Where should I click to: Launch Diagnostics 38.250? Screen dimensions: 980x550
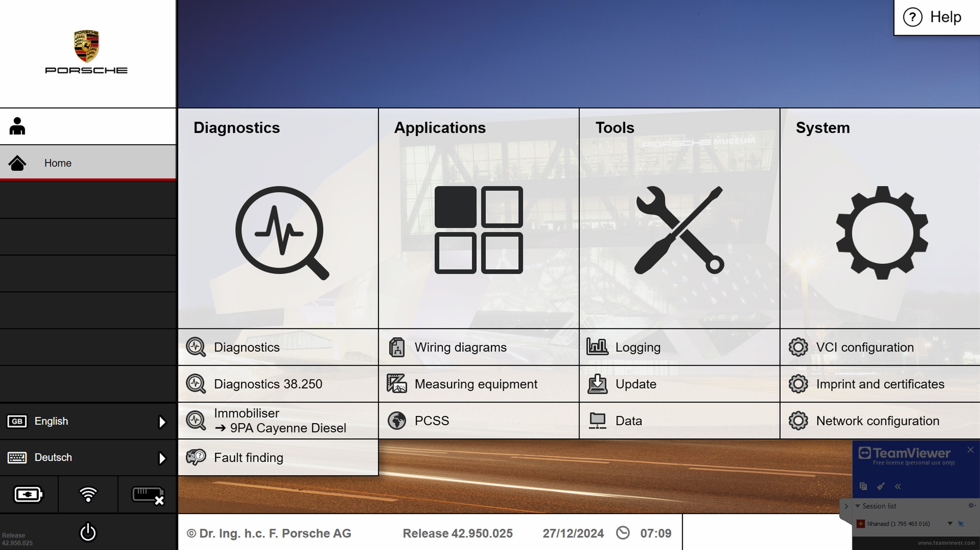[278, 384]
